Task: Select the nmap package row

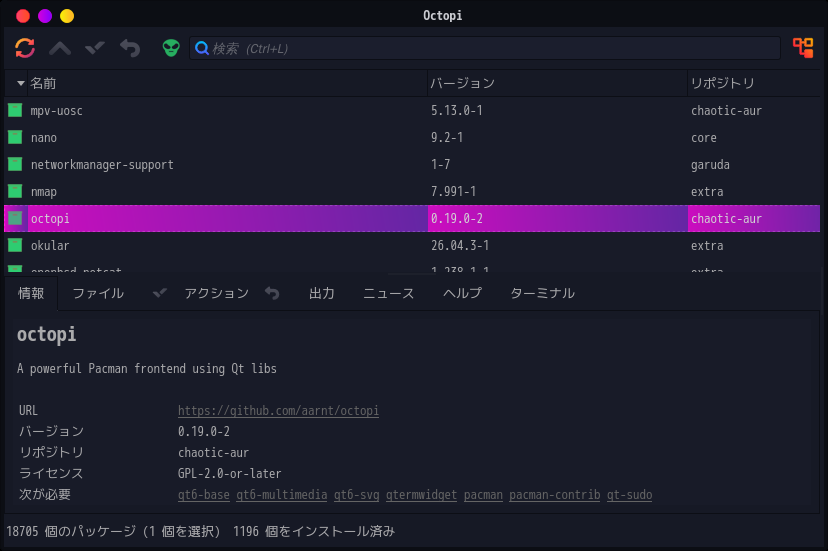Action: [412, 191]
